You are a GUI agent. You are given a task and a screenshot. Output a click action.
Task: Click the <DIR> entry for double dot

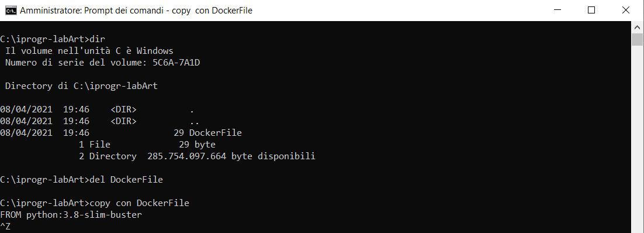coord(123,121)
